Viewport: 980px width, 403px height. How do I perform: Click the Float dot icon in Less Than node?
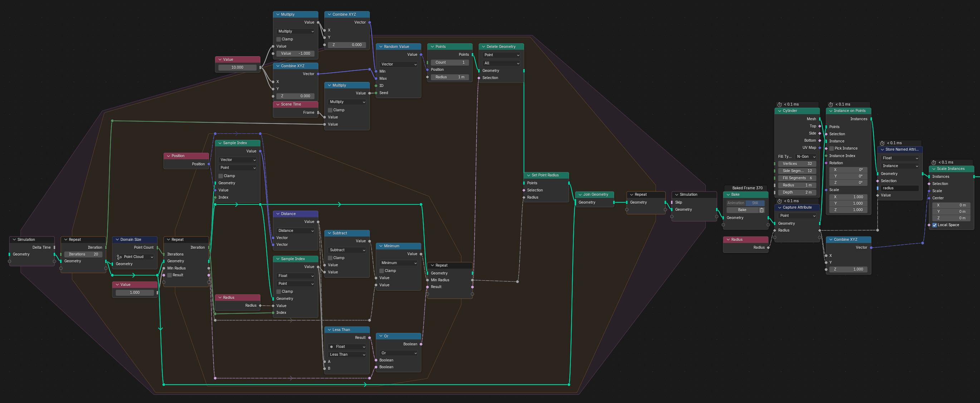coord(332,347)
